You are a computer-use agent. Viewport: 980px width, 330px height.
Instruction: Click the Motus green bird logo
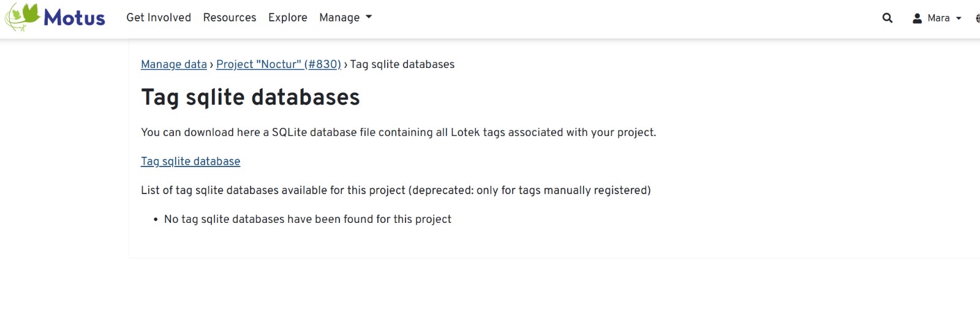(x=23, y=17)
